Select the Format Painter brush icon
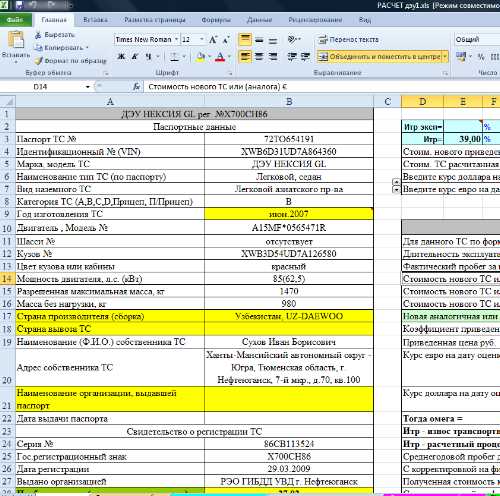 pyautogui.click(x=39, y=61)
